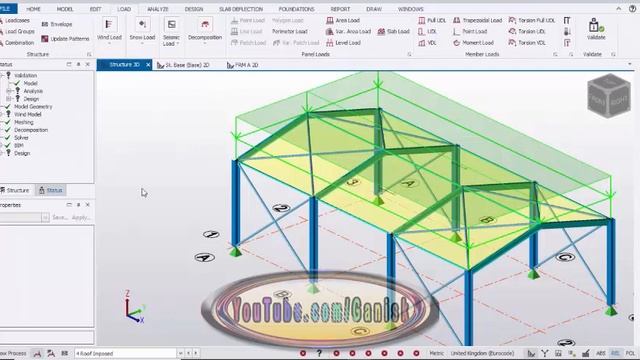Select Wind Model in Status tree
Image resolution: width=640 pixels, height=360 pixels.
[x=28, y=114]
